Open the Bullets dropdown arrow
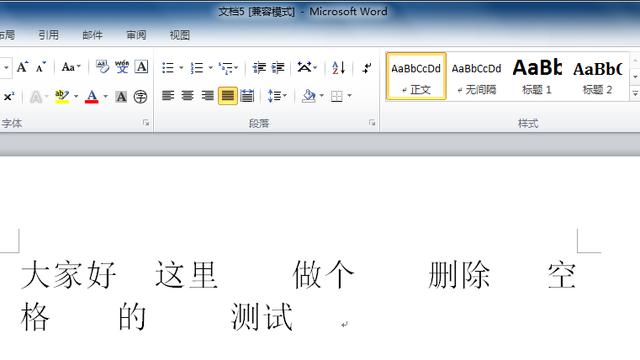Screen dimensions: 640x360 pos(181,67)
